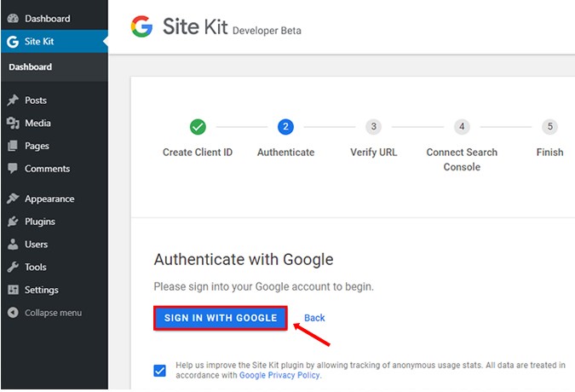Click the Developer Beta label
This screenshot has width=575, height=392.
[267, 31]
